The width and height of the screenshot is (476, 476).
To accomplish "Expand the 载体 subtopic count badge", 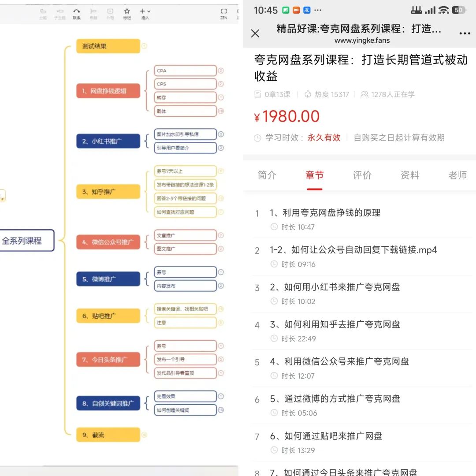I will click(x=221, y=111).
